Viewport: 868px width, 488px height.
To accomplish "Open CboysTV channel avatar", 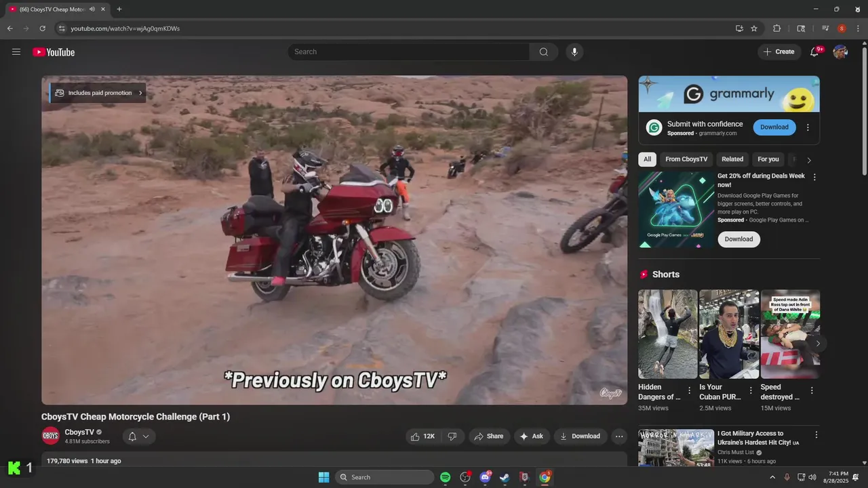I will click(x=51, y=436).
